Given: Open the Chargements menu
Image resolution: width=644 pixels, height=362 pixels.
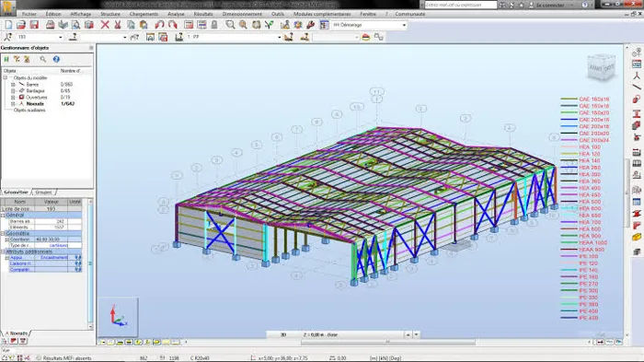Looking at the screenshot, I should coord(144,14).
